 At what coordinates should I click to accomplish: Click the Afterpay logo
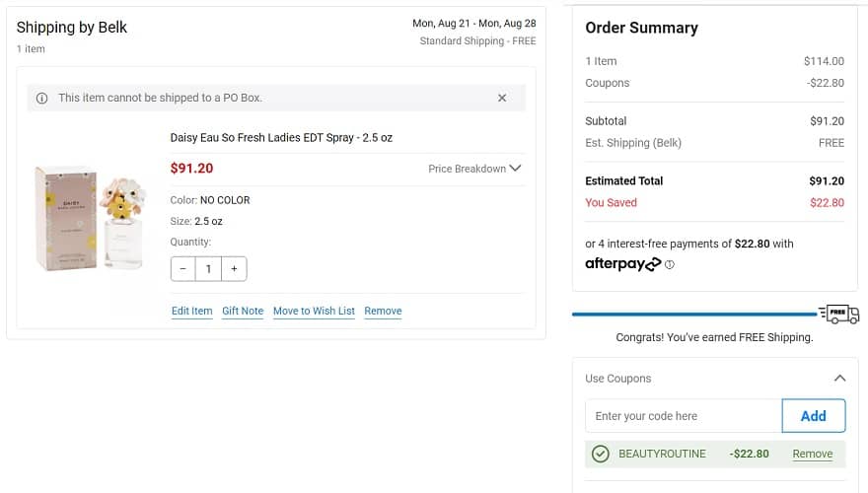(622, 264)
